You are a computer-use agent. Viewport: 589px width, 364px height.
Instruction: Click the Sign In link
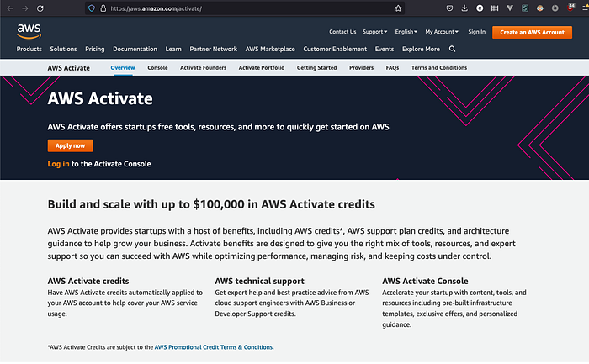[x=477, y=32]
